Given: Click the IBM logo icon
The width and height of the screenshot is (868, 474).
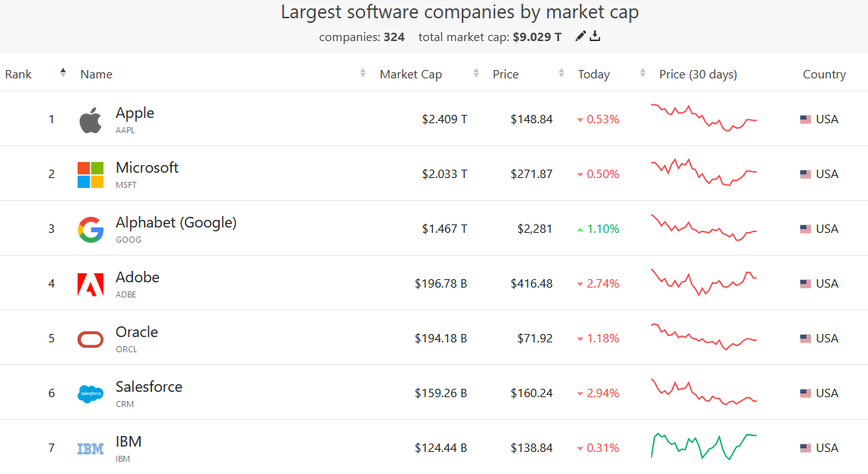Looking at the screenshot, I should [x=91, y=448].
